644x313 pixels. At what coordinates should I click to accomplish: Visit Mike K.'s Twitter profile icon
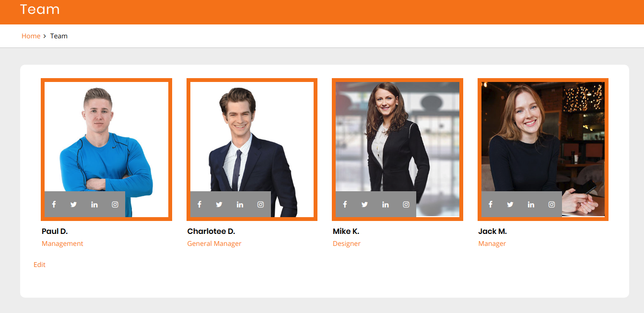(x=364, y=204)
